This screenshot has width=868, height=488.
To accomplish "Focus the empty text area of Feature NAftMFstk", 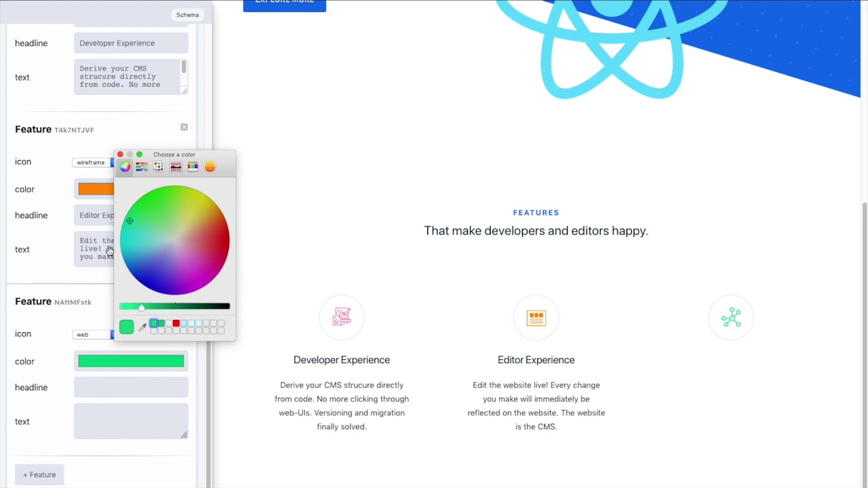I will click(x=131, y=421).
